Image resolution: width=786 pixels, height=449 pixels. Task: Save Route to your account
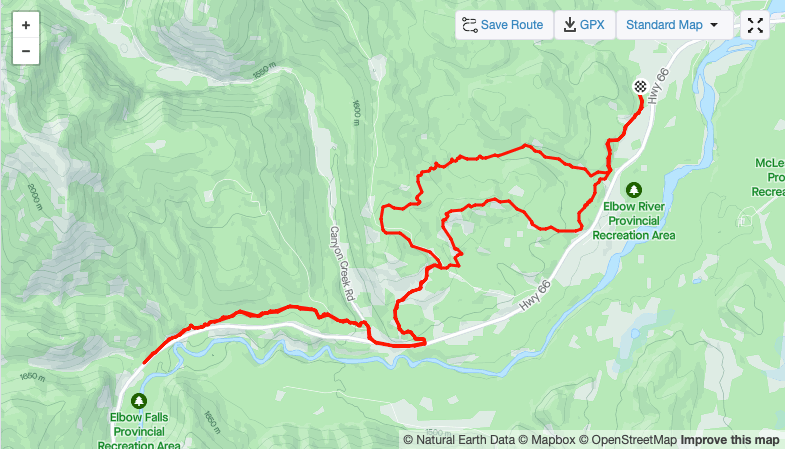point(504,25)
